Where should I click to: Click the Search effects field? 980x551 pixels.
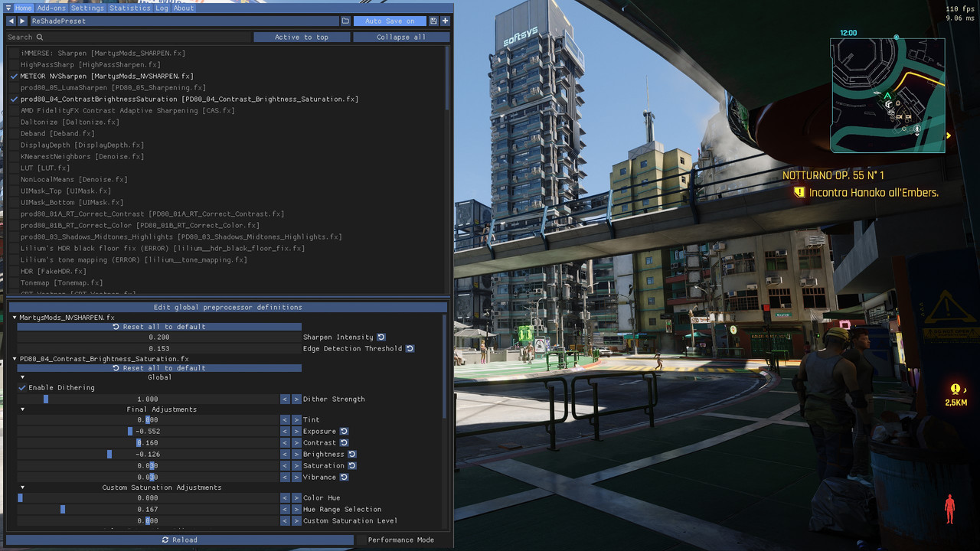(x=129, y=37)
